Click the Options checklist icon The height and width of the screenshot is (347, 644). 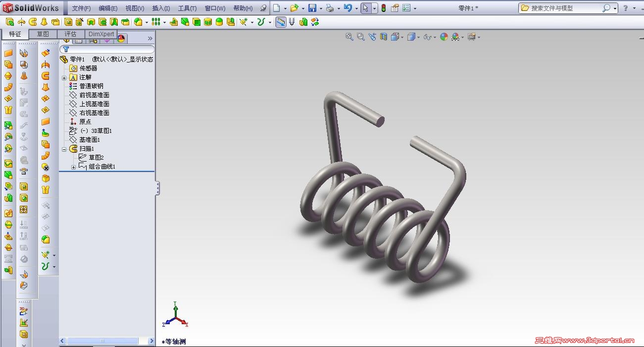tap(406, 8)
